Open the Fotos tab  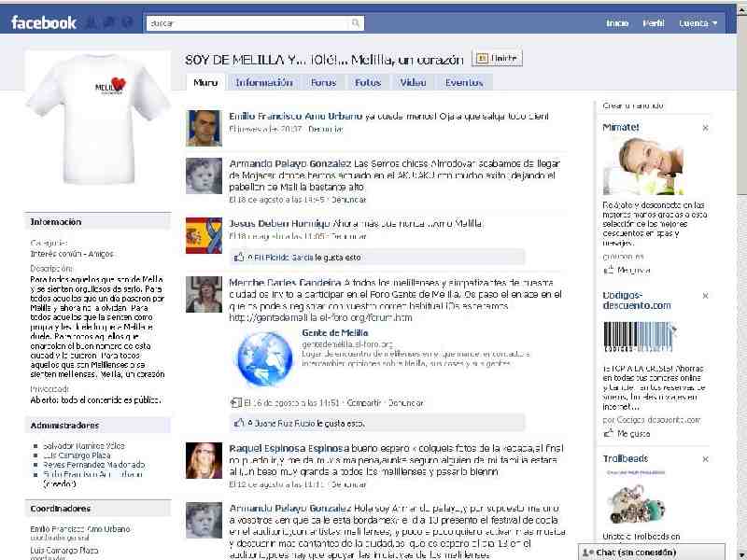[368, 82]
